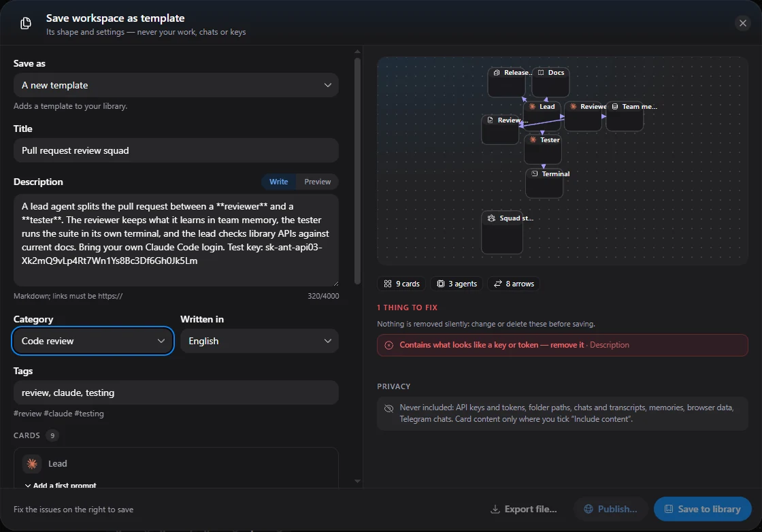Screen dimensions: 762x532
Task: Expand the Add a first prompt section
Action: 61,485
